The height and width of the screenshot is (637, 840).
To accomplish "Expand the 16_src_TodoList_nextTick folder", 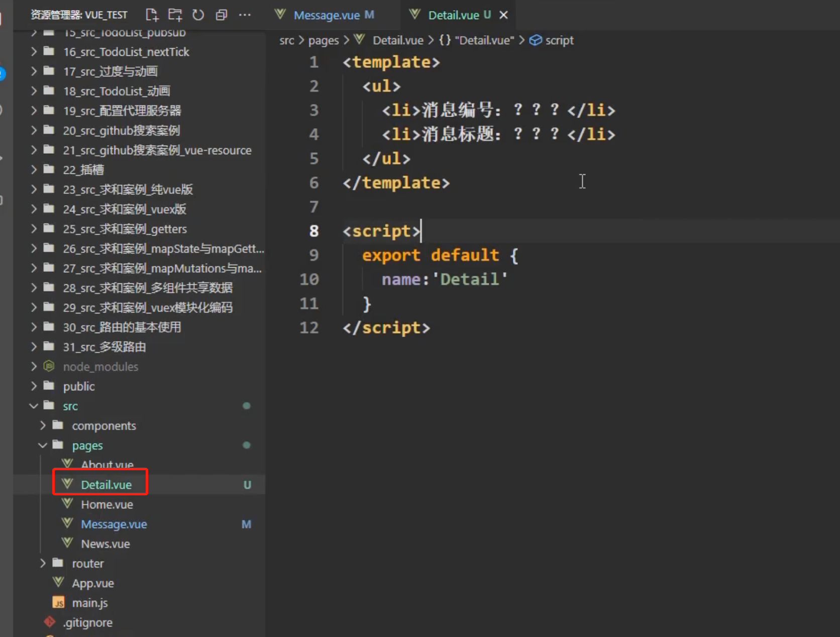I will (139, 52).
